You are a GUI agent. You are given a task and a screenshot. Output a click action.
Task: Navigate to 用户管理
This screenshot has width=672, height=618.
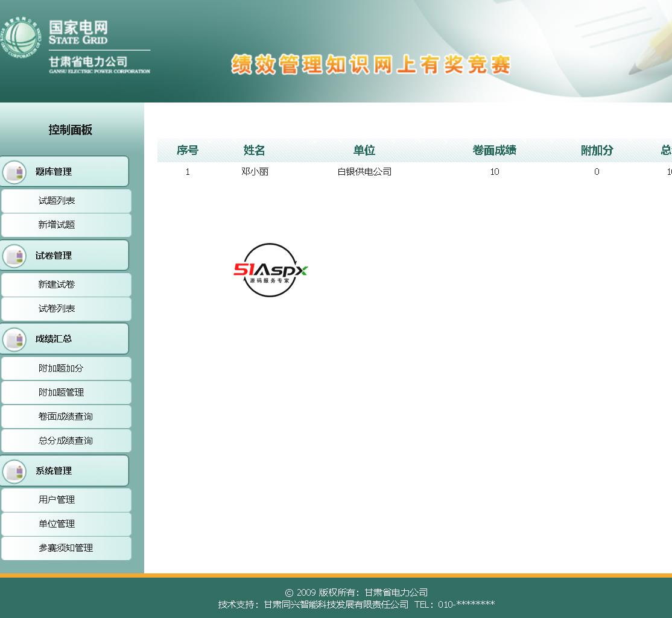click(x=57, y=500)
